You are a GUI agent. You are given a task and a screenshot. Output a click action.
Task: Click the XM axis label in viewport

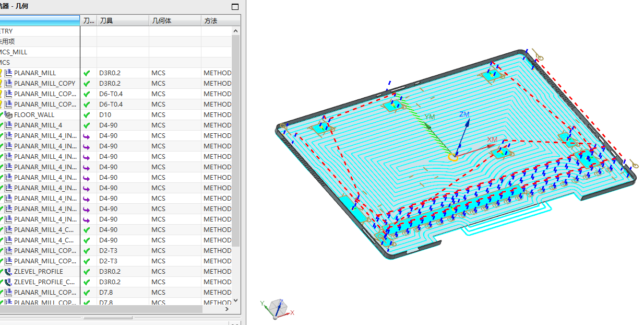point(492,140)
